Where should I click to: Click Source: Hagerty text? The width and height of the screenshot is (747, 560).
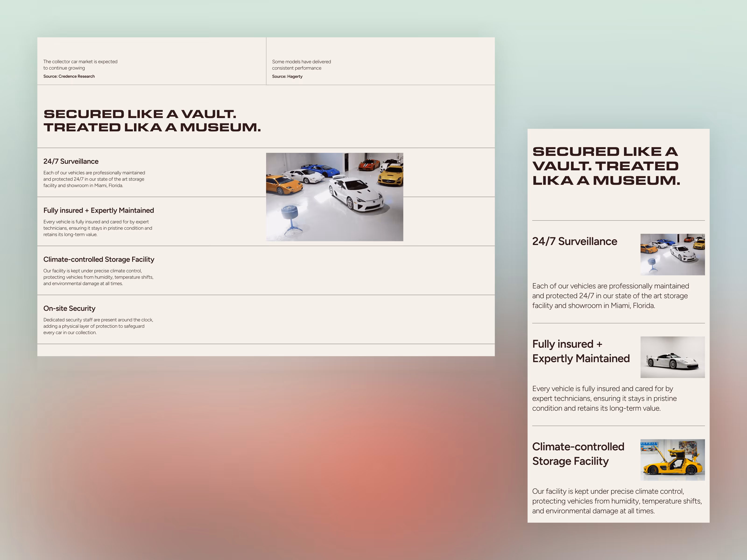(287, 76)
